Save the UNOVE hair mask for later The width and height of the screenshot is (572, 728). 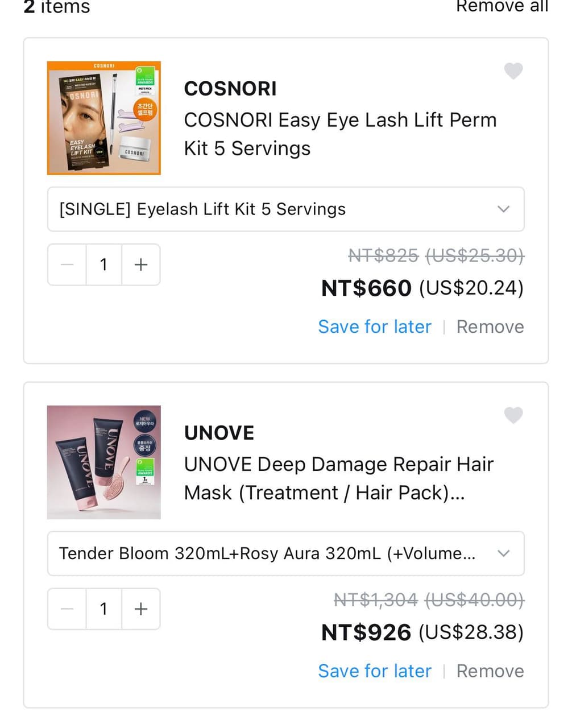pos(375,671)
